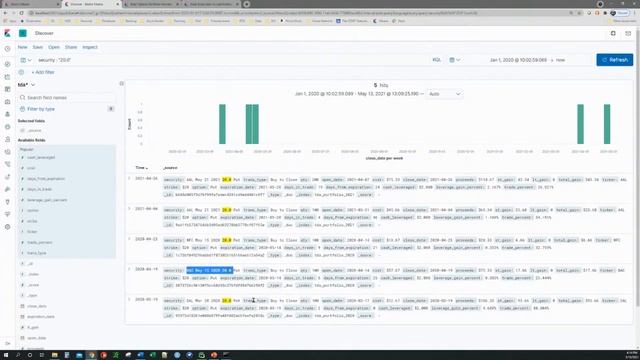Click New in the Discover menu

22,47
